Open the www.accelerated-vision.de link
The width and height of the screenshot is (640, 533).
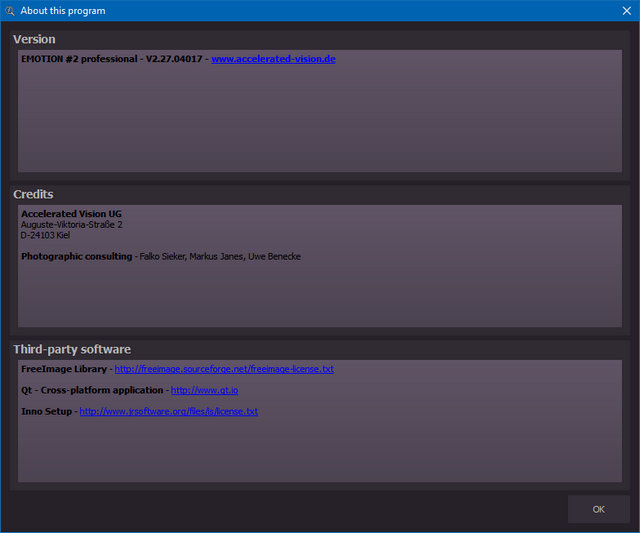click(x=273, y=59)
